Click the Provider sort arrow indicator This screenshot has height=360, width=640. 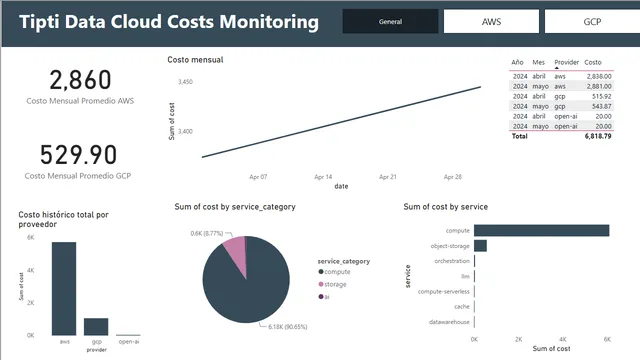(557, 68)
